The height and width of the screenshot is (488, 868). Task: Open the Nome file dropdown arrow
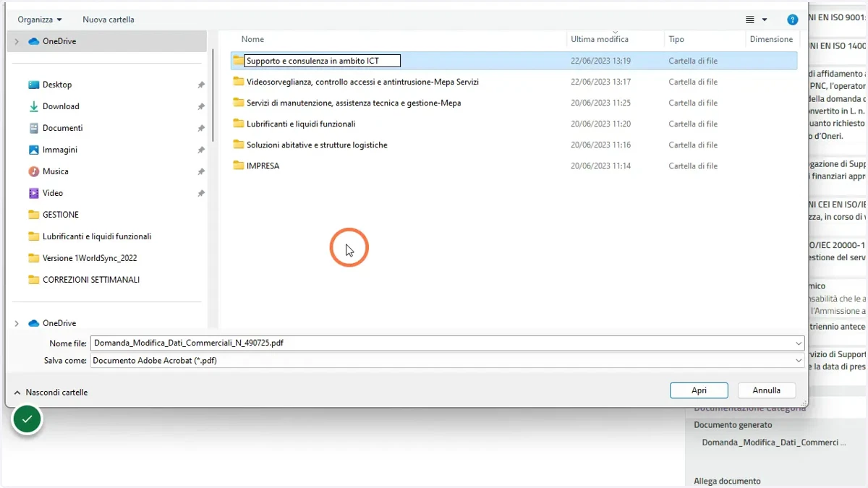point(799,343)
